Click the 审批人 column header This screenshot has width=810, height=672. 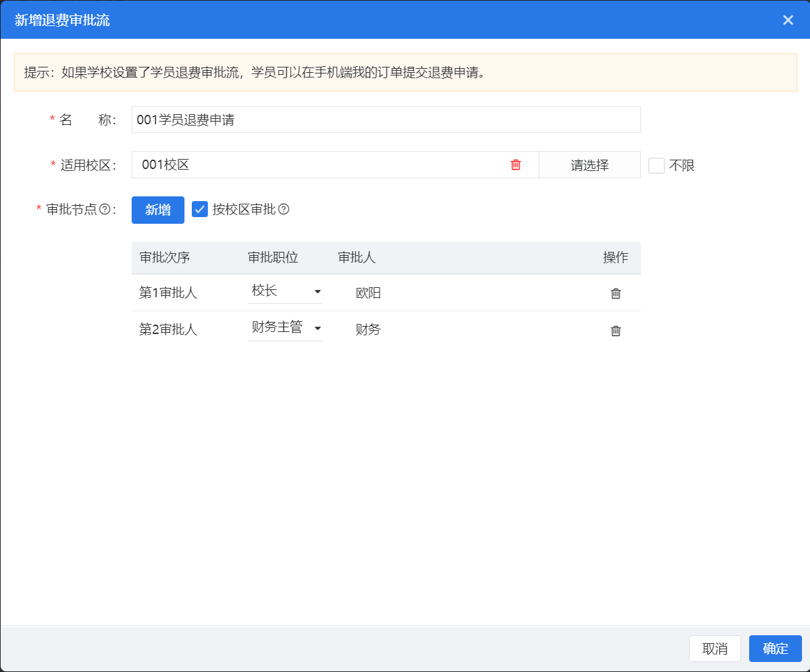click(357, 258)
